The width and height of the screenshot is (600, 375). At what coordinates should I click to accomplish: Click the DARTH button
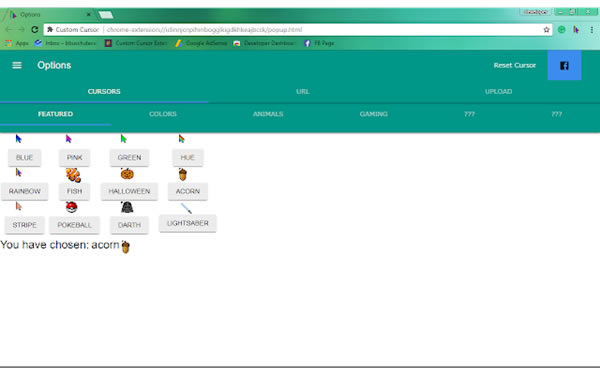[x=129, y=225]
